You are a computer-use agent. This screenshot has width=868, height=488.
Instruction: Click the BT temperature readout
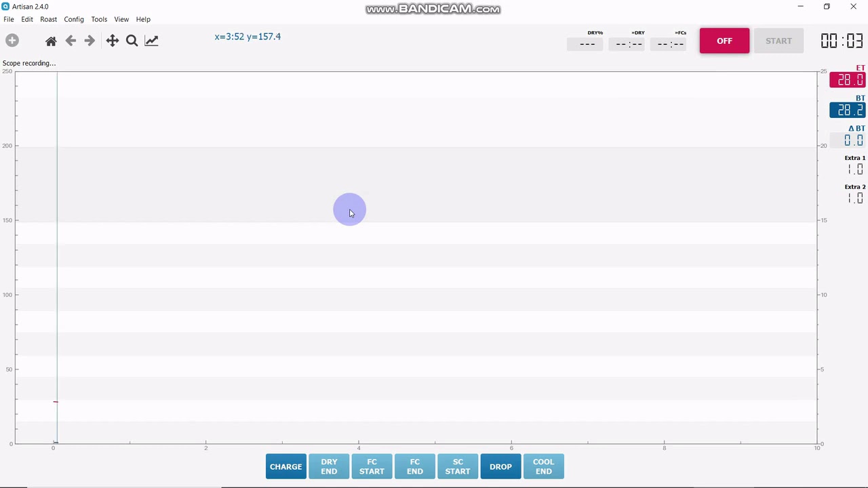pyautogui.click(x=848, y=110)
